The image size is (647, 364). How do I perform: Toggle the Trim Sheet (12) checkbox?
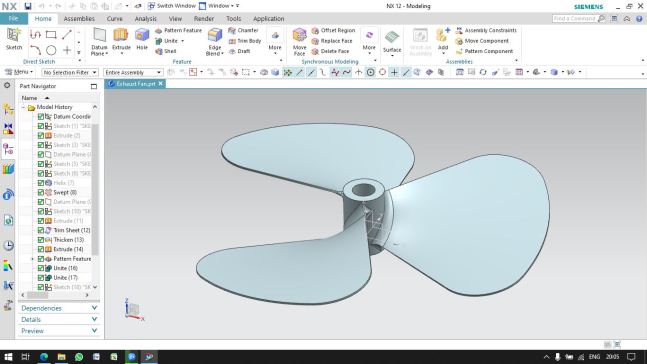(40, 231)
